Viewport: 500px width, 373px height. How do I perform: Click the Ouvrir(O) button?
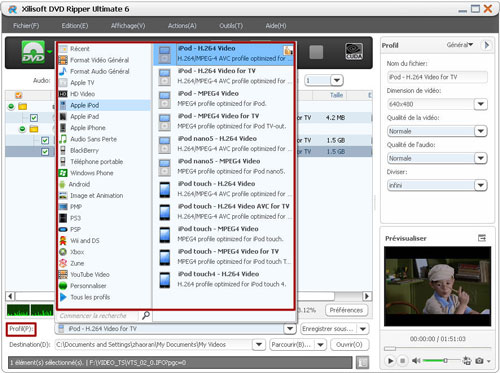349,345
